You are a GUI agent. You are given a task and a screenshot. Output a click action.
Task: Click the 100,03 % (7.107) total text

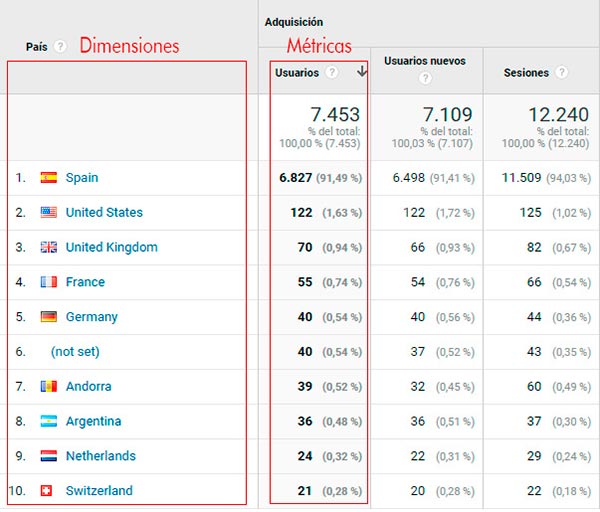(x=432, y=144)
